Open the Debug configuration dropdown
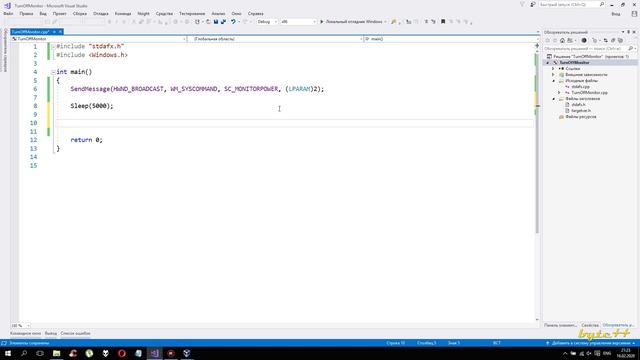Viewport: 640px width, 360px height. [267, 22]
